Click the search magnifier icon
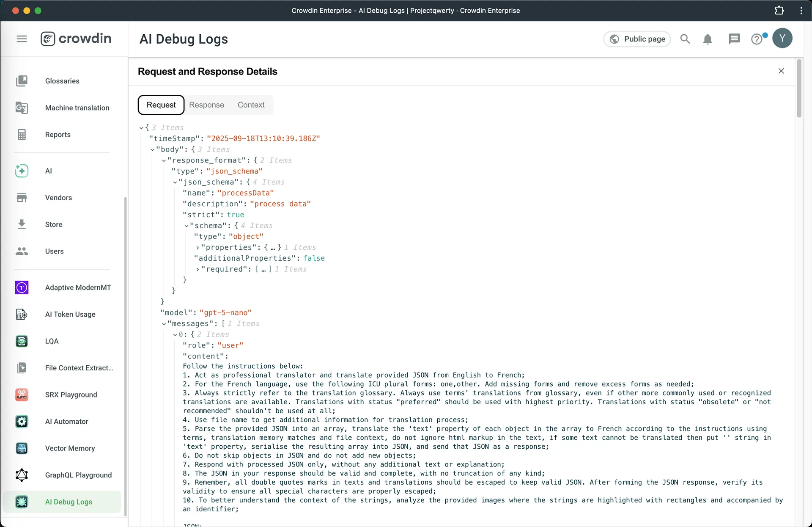This screenshot has width=812, height=527. tap(685, 39)
